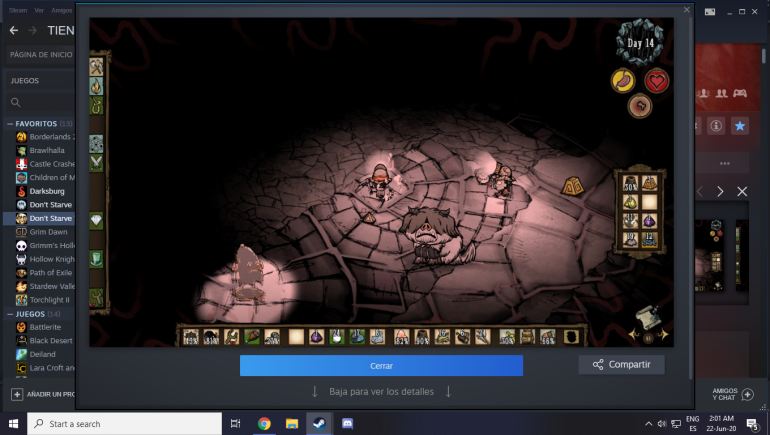Click 'Baja para ver los detalles' text
The image size is (770, 435).
click(x=381, y=392)
